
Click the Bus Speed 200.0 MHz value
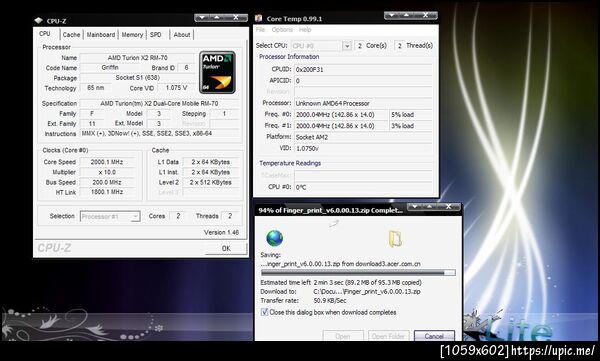click(107, 182)
